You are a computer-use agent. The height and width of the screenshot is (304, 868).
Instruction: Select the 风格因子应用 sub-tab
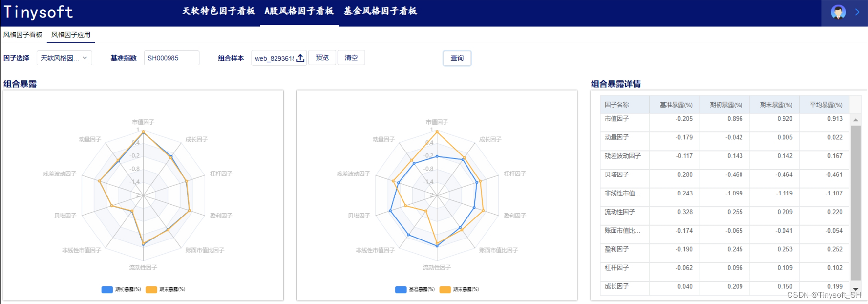[x=71, y=35]
